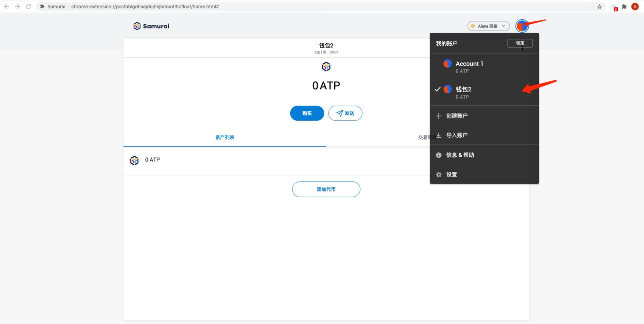The image size is (644, 324).
Task: Click the 添加代币 button
Action: coord(326,189)
